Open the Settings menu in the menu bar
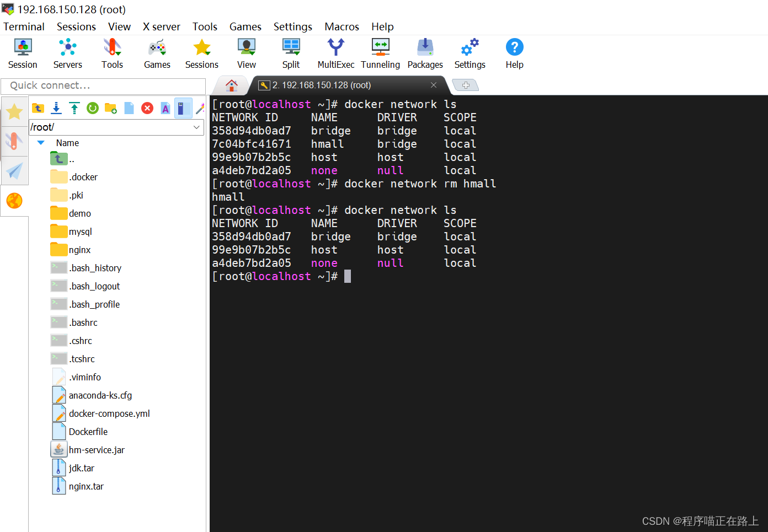 [x=293, y=26]
